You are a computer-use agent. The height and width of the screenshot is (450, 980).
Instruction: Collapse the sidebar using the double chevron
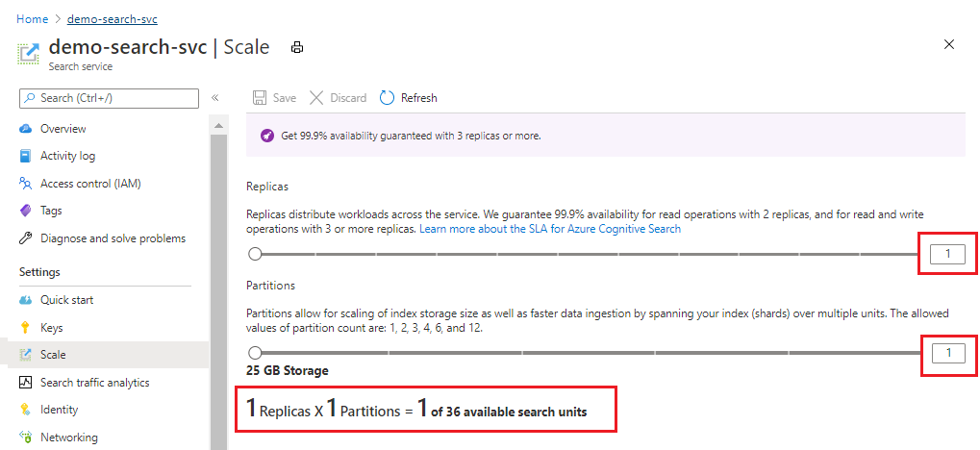215,98
